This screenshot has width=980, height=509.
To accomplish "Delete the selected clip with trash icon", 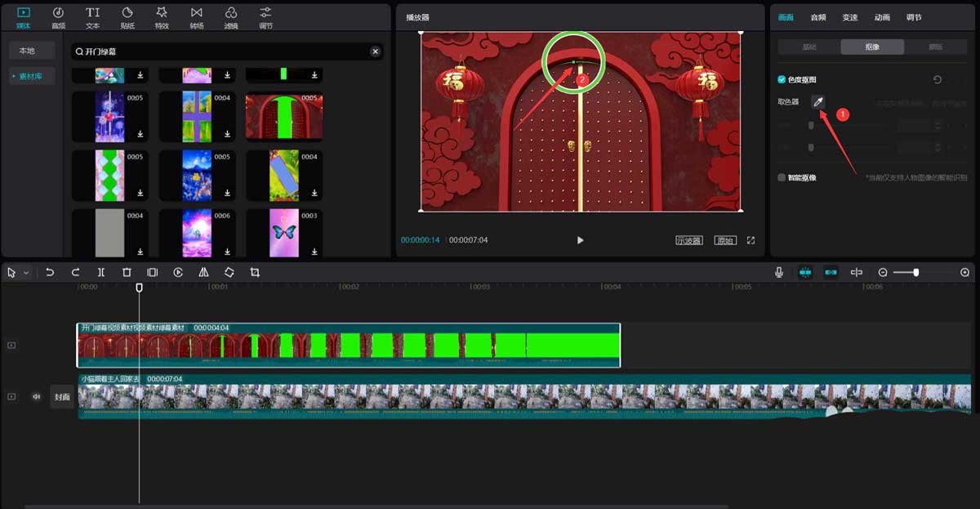I will [x=127, y=272].
